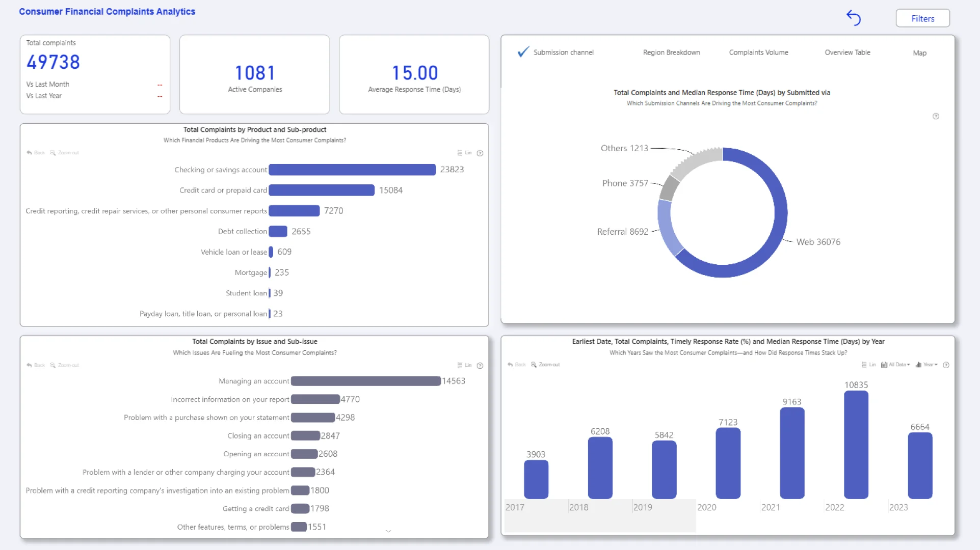This screenshot has width=980, height=550.
Task: Click help icon in Product chart toolbar
Action: click(480, 153)
